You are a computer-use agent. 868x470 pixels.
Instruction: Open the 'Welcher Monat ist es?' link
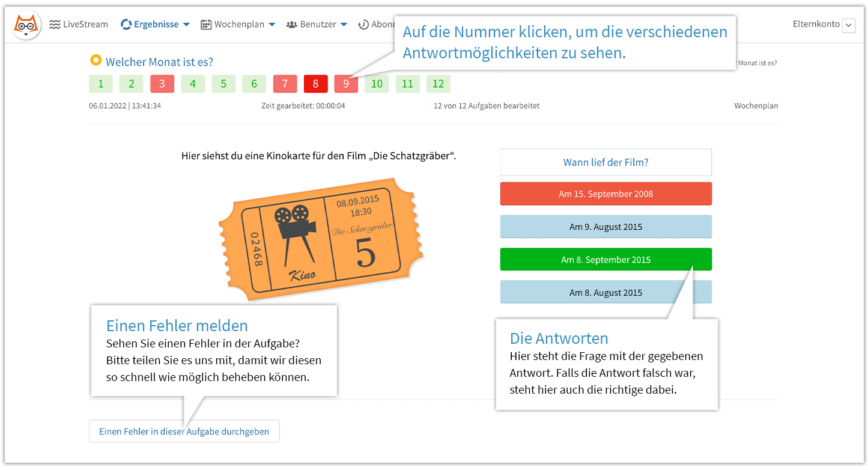159,62
